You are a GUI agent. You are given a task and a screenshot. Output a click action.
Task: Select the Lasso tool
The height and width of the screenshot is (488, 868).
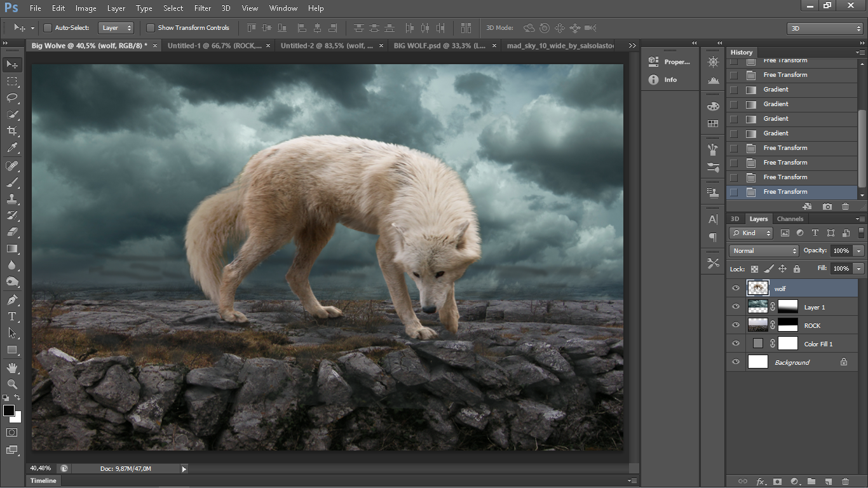coord(12,98)
